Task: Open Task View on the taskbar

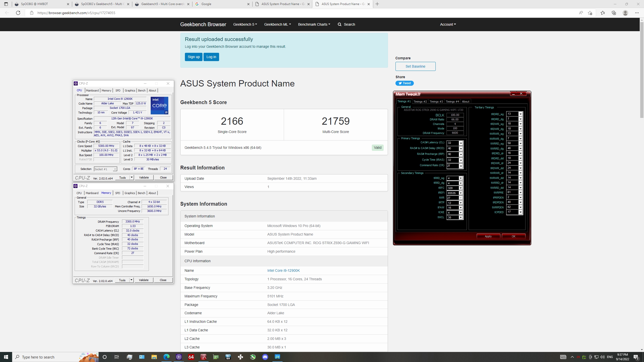Action: (117, 357)
